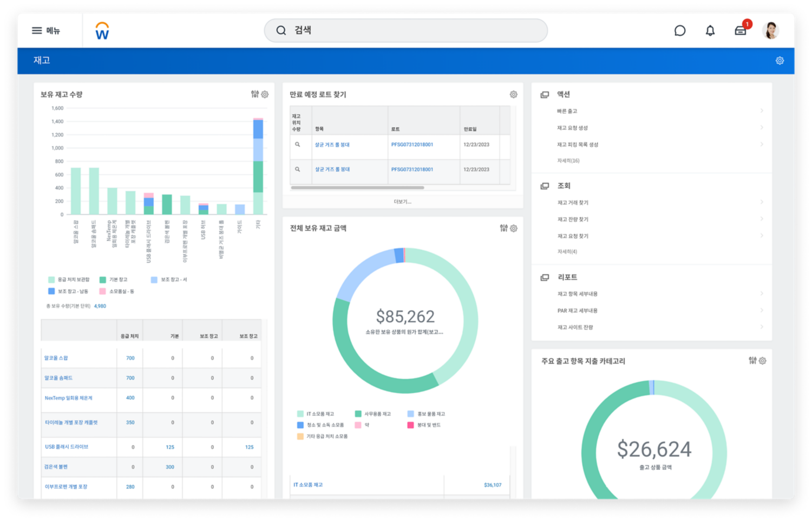Open gear settings of 만료 예정 로트 찾기
The width and height of the screenshot is (812, 521).
[513, 94]
